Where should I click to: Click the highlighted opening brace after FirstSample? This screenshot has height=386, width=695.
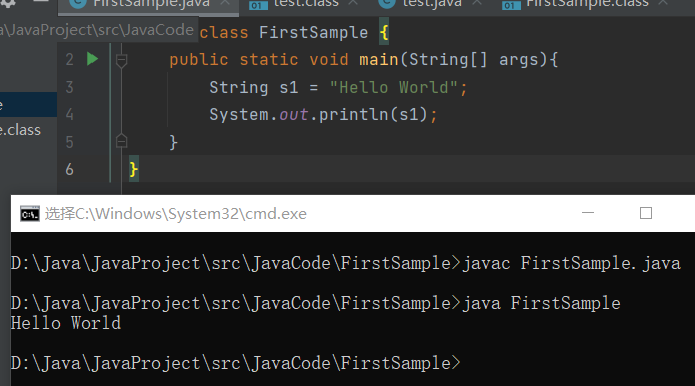384,32
